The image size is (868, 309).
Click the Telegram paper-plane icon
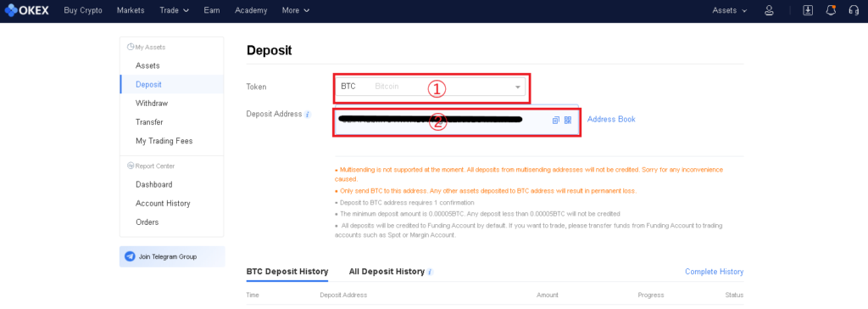pos(130,256)
